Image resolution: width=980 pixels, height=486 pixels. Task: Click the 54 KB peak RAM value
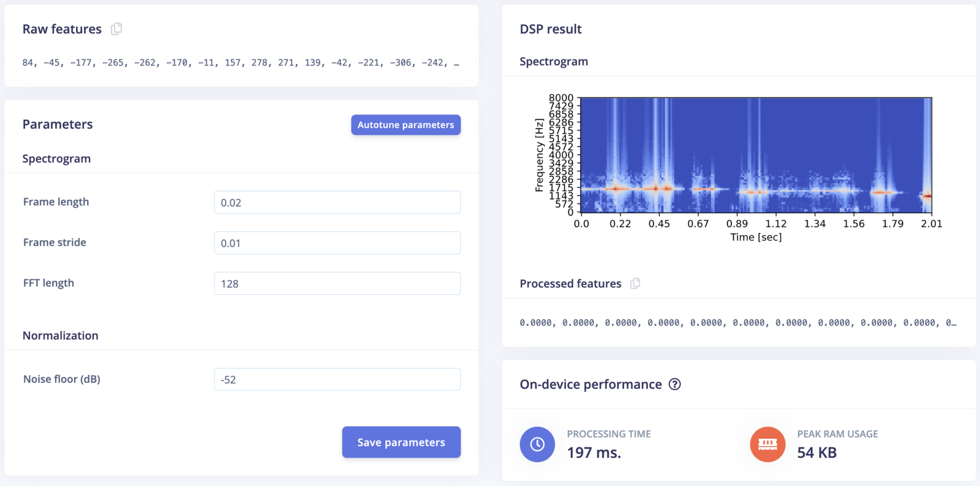click(x=816, y=452)
